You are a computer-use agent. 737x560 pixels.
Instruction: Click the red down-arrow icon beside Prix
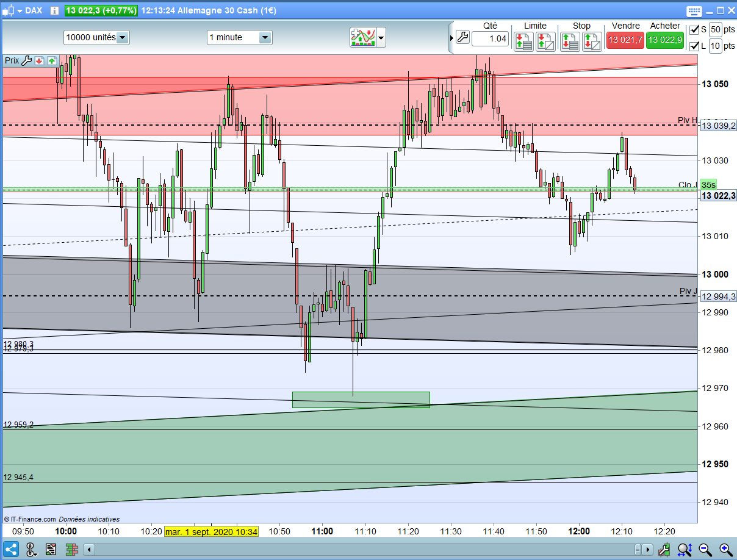point(40,60)
